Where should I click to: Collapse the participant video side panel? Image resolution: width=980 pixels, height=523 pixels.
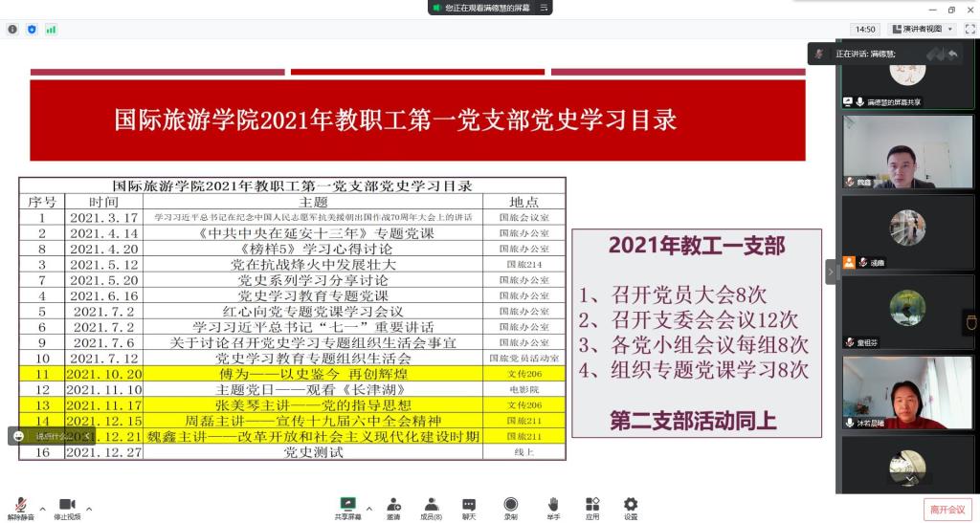[x=831, y=272]
